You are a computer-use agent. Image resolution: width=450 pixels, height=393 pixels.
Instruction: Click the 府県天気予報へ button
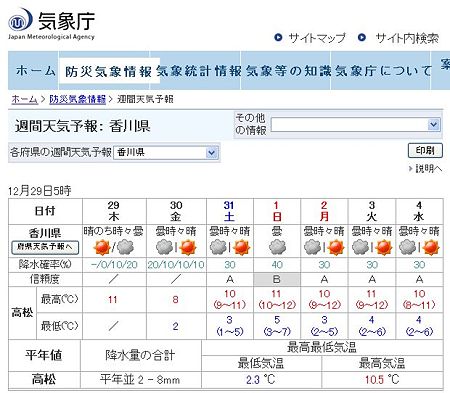pyautogui.click(x=45, y=247)
